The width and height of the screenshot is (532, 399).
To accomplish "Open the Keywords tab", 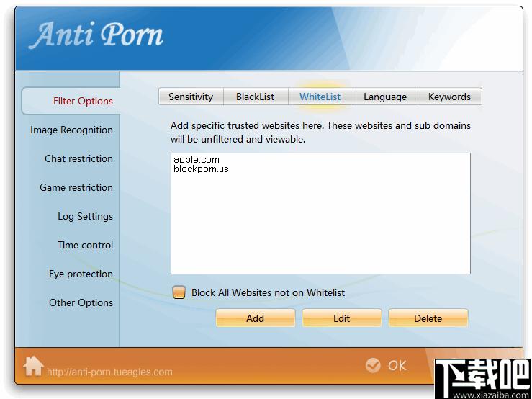I will [x=449, y=97].
